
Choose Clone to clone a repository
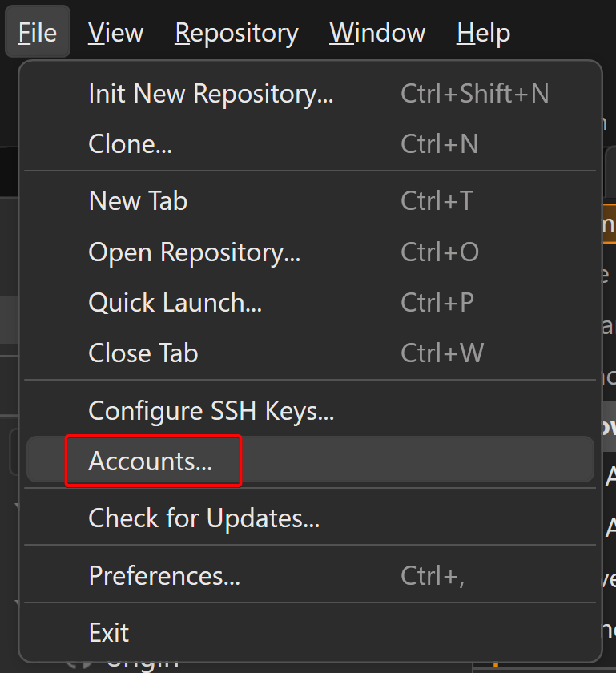(130, 144)
